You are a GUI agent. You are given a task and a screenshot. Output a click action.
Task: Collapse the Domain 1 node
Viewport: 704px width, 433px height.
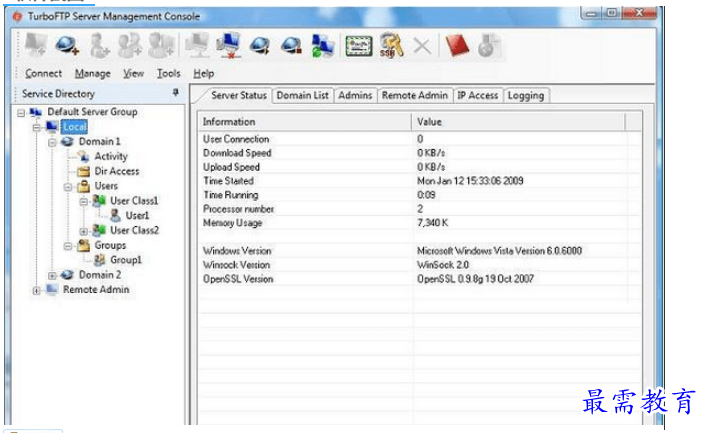(53, 142)
